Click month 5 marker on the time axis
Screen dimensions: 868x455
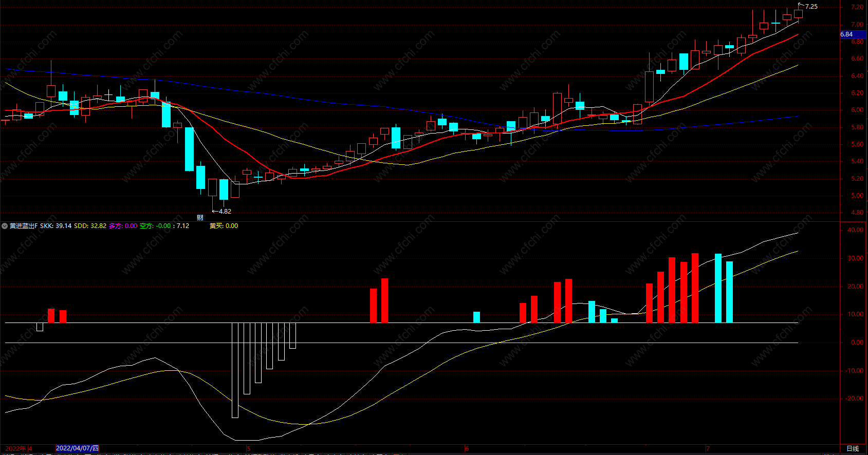[249, 448]
